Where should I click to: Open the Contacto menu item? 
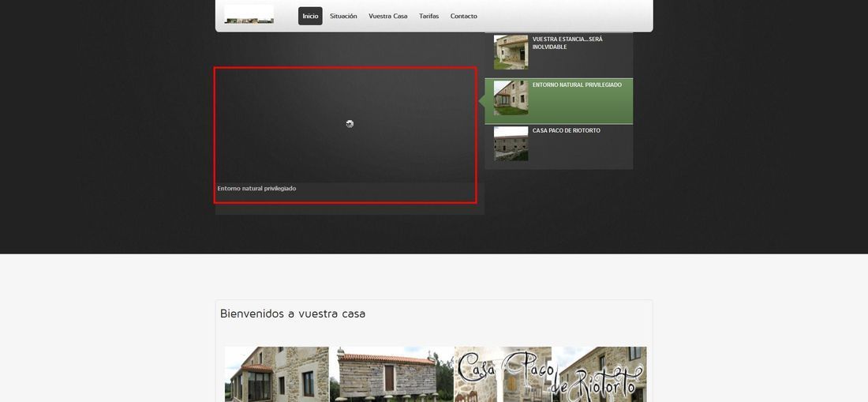(464, 16)
